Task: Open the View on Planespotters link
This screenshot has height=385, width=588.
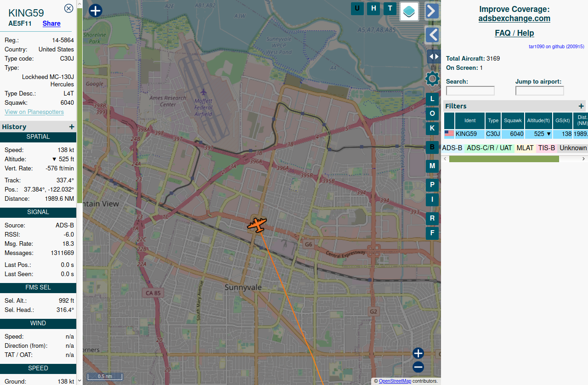Action: (34, 112)
